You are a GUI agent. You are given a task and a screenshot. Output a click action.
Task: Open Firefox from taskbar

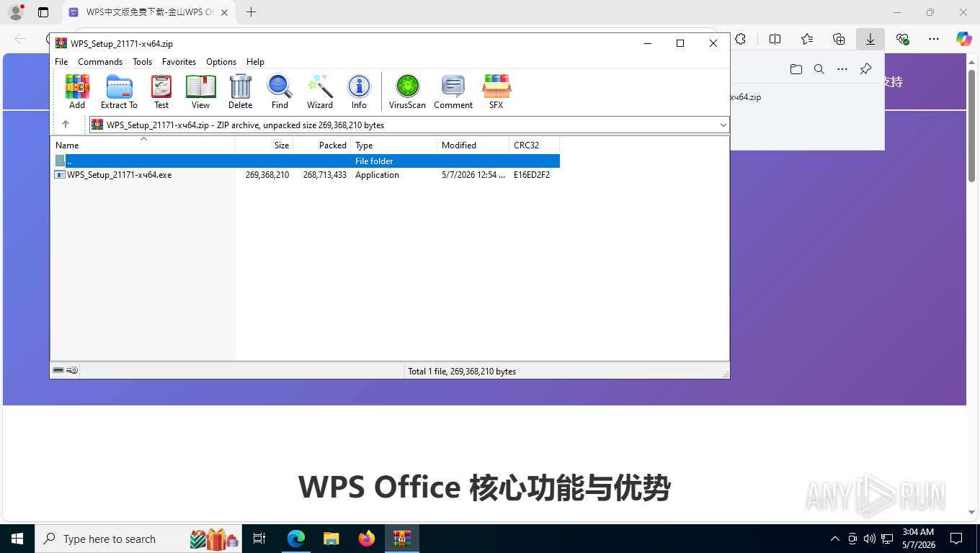(367, 539)
